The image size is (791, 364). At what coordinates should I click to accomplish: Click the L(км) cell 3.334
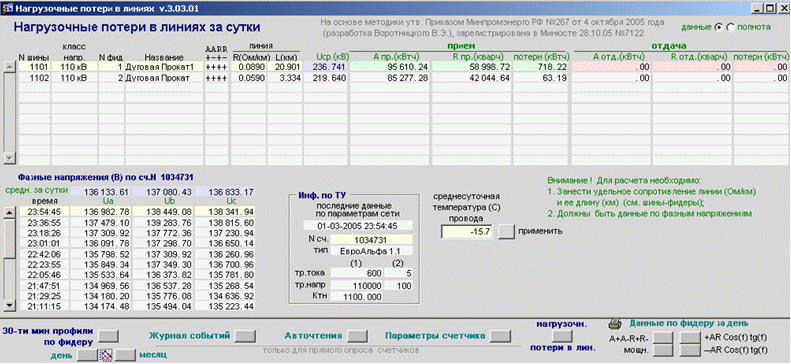tap(284, 78)
